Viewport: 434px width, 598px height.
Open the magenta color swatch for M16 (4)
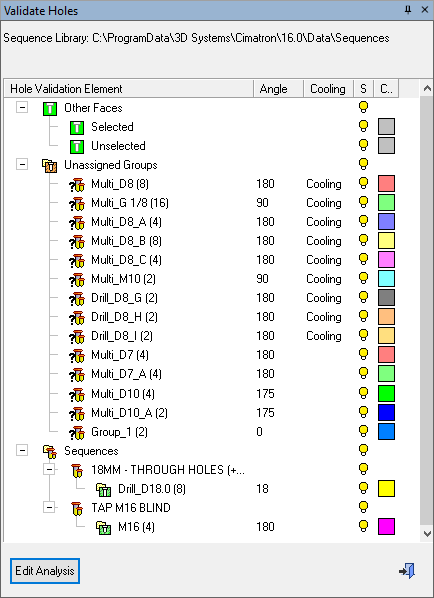[x=386, y=527]
